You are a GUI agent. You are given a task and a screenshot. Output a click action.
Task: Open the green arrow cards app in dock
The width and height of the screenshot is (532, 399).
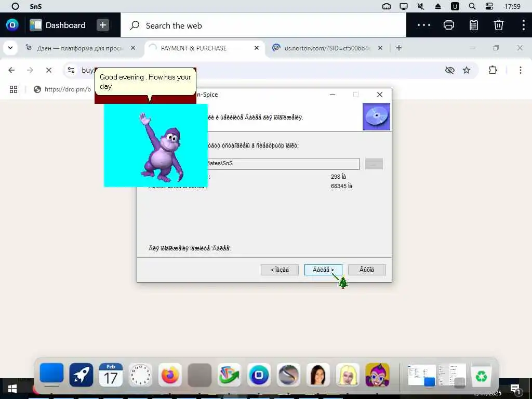(x=229, y=375)
